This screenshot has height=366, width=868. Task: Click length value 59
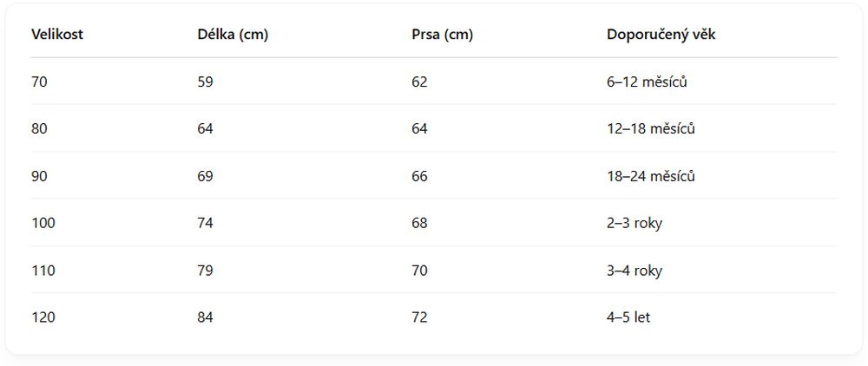point(205,82)
